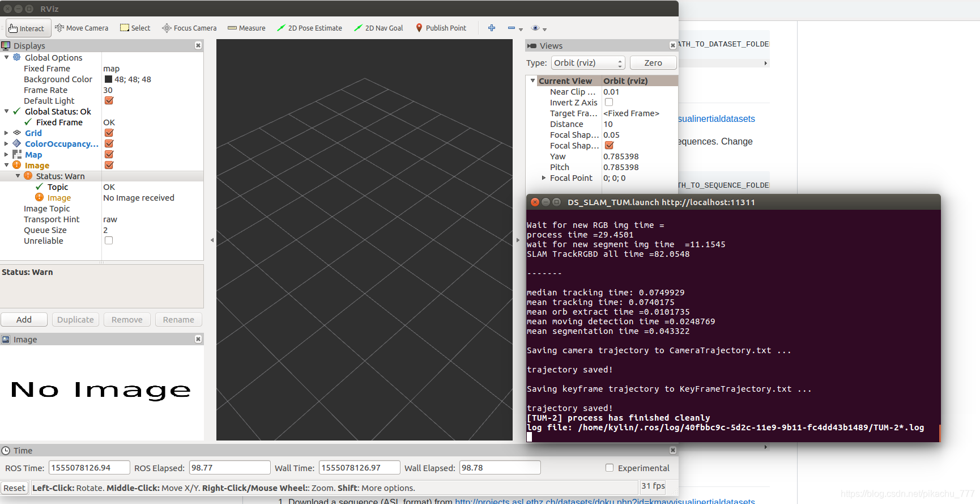Click the Map display icon

(x=17, y=154)
